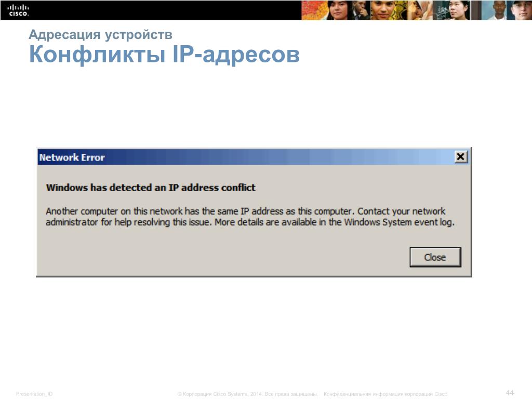This screenshot has height=399, width=532.
Task: Click the woman in headscarf photo
Action: pos(420,10)
